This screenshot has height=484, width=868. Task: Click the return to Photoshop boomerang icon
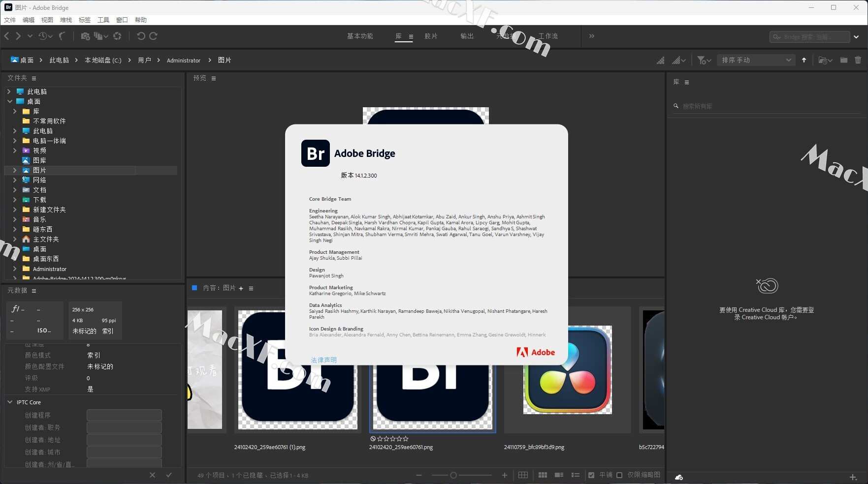[x=62, y=36]
